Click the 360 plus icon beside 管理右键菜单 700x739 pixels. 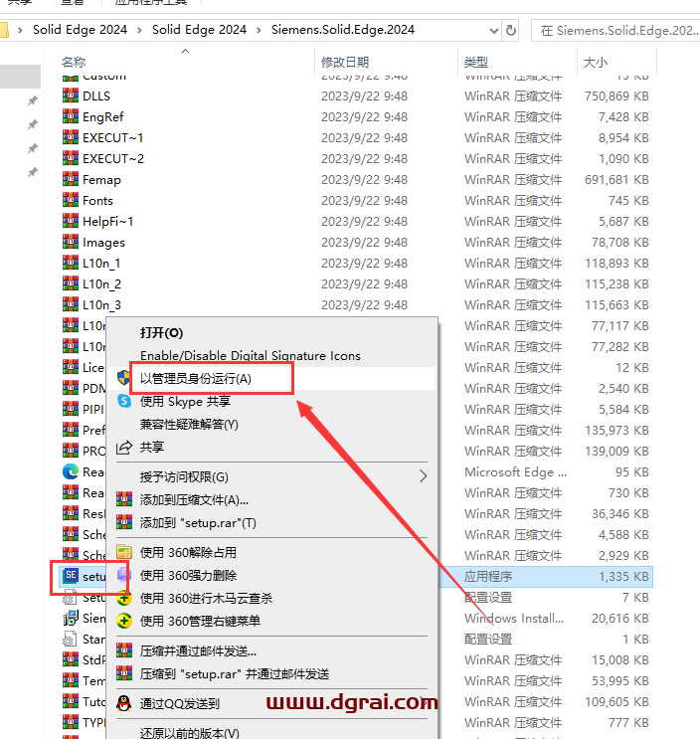(x=124, y=621)
